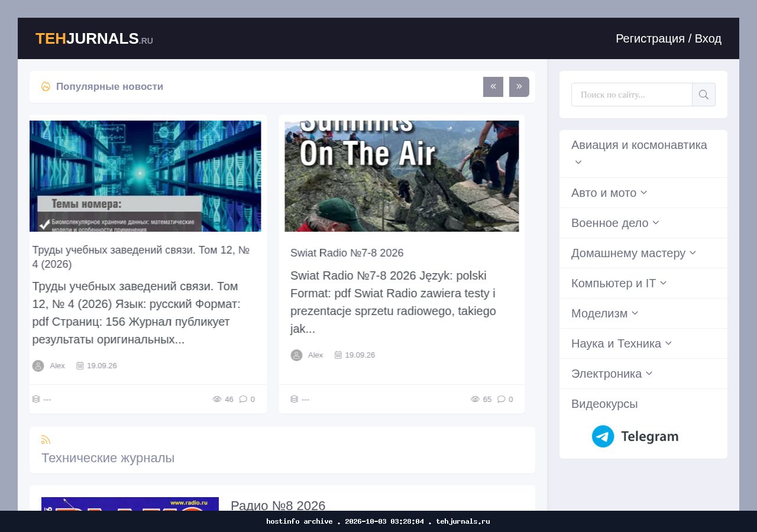Viewport: 757px width, 532px height.
Task: Open Регистрация / Вход link
Action: click(668, 38)
